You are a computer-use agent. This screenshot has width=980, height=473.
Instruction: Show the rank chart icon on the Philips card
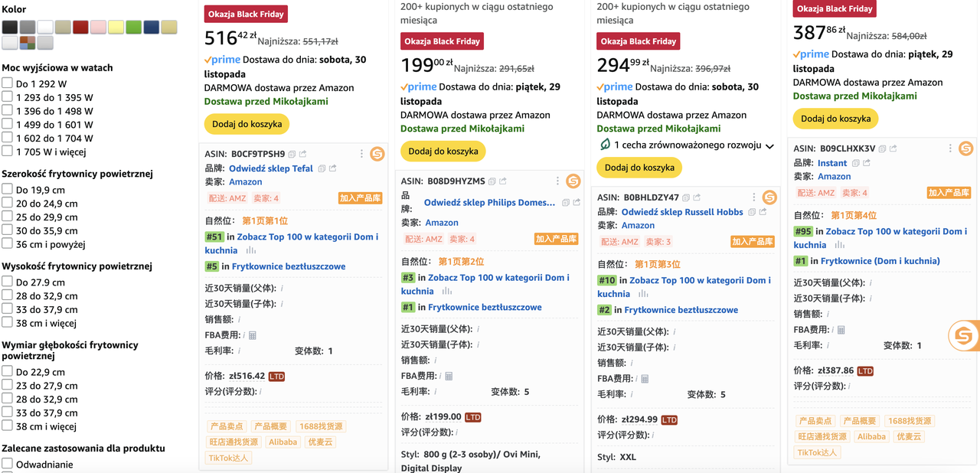pyautogui.click(x=447, y=292)
